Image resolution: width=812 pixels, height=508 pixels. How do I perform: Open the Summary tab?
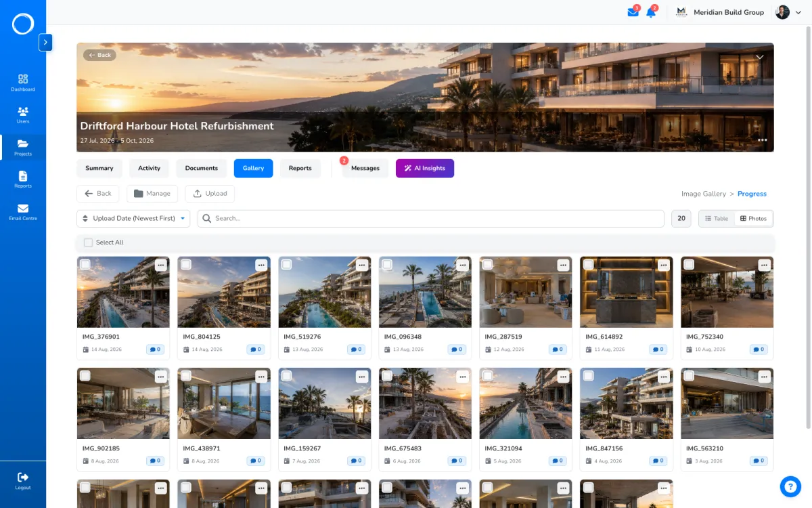[99, 169]
